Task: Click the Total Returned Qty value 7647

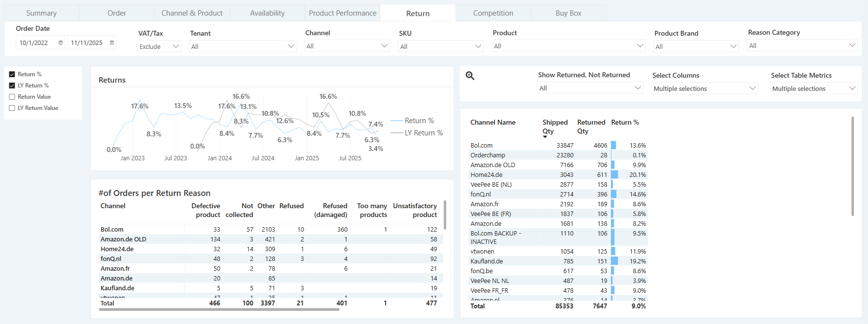Action: click(x=599, y=306)
